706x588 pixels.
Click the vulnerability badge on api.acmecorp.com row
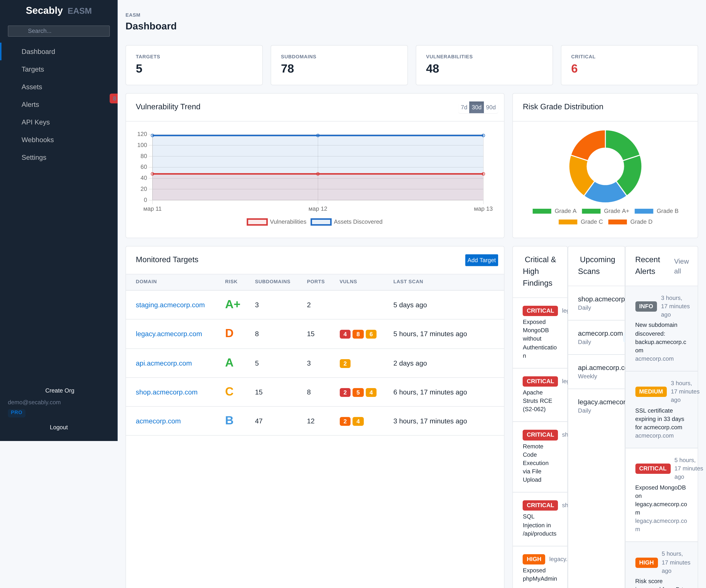(345, 363)
